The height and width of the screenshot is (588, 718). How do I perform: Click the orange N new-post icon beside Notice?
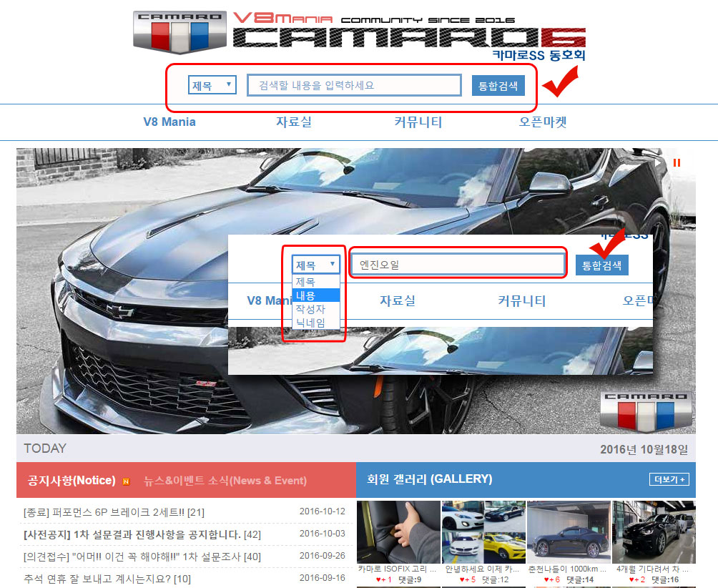point(126,481)
